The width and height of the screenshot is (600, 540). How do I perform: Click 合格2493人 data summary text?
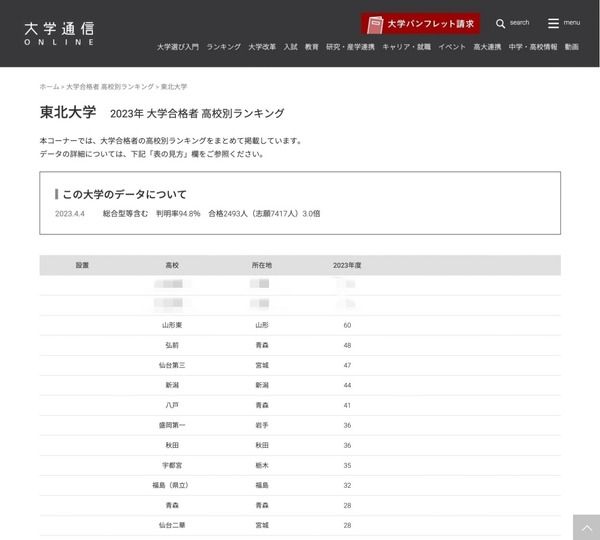[228, 214]
